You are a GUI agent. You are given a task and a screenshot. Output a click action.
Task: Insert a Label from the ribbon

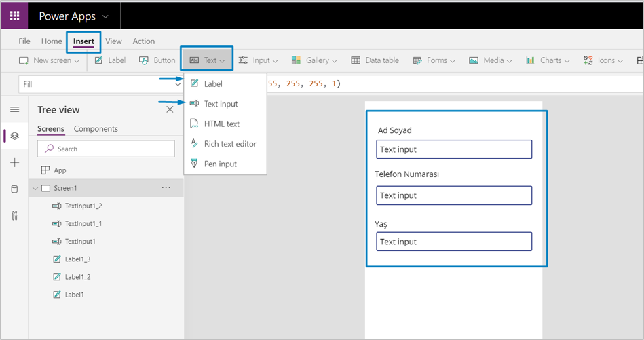(x=110, y=60)
